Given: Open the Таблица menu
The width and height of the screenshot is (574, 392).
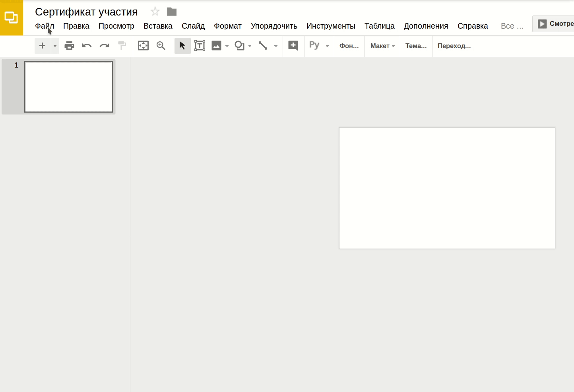Looking at the screenshot, I should coord(380,26).
